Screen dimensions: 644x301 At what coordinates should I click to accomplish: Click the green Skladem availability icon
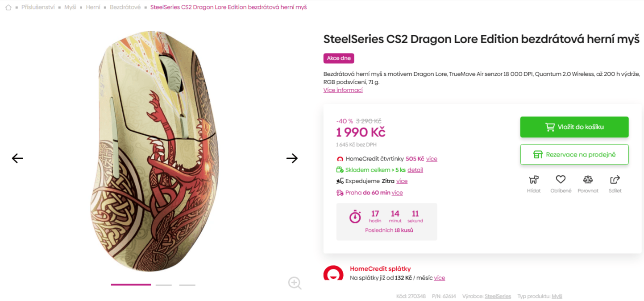pyautogui.click(x=340, y=169)
